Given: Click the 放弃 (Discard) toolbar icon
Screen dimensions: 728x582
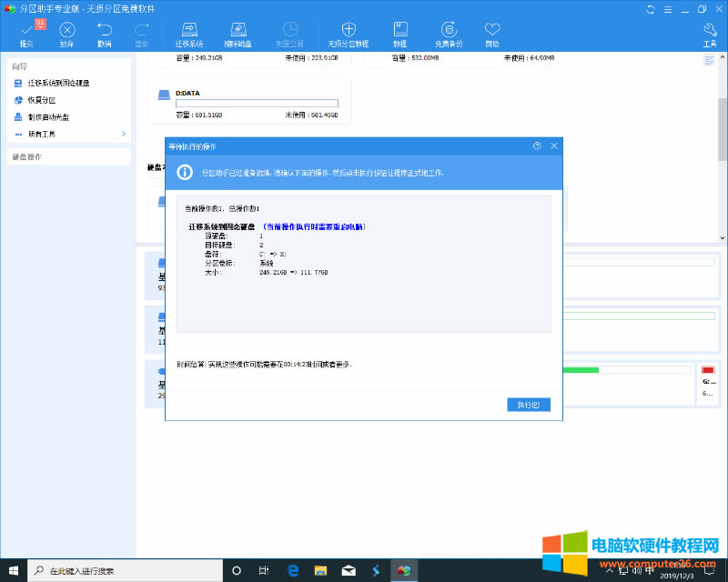Looking at the screenshot, I should (x=66, y=34).
